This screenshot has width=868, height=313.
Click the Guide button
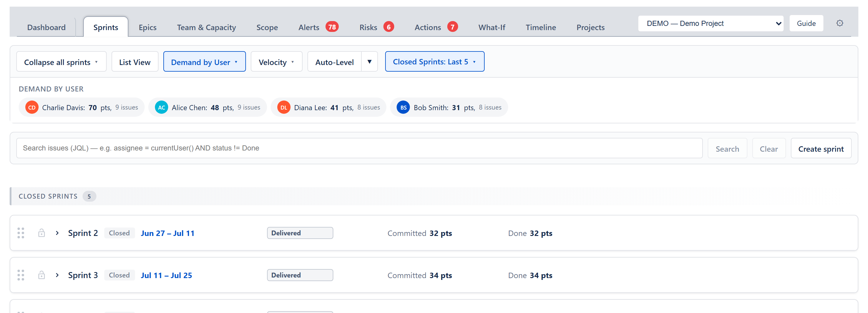click(x=806, y=23)
